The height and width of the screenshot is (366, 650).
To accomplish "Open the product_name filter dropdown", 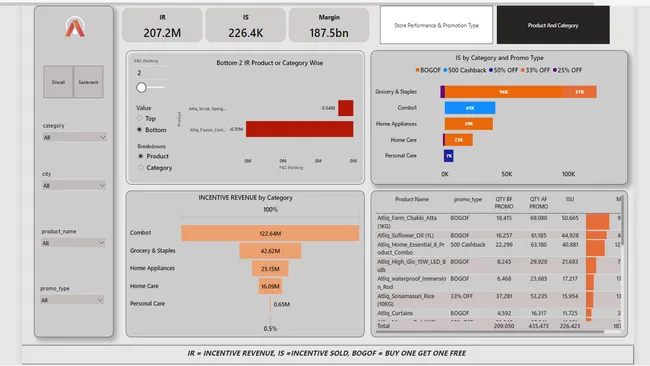I will [x=73, y=242].
